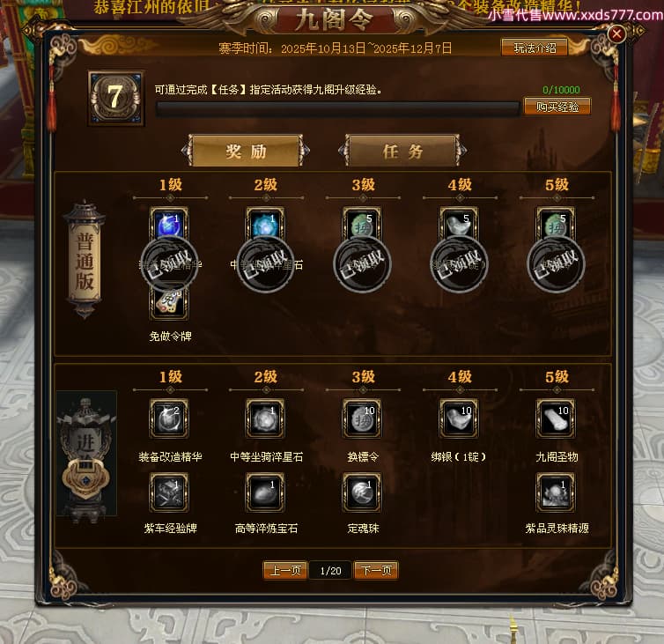Viewport: 664px width, 644px height.
Task: Click the 购买经验 button
Action: [557, 107]
